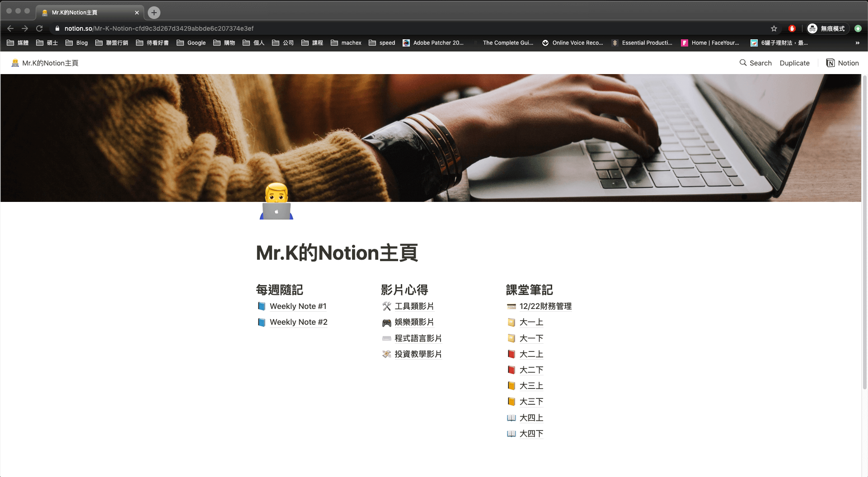Click Duplicate in the top bar
The height and width of the screenshot is (477, 868).
point(794,63)
